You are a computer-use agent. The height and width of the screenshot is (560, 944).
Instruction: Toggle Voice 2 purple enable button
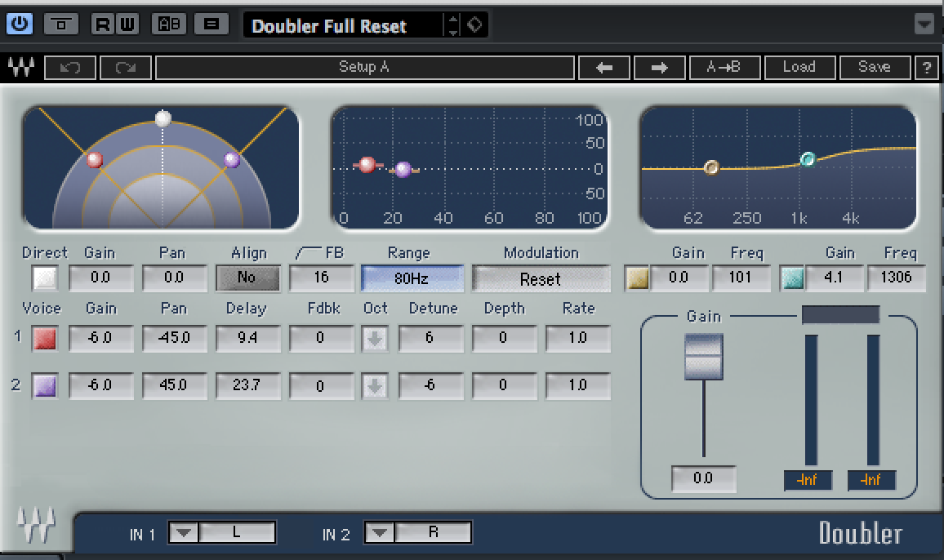coord(45,386)
